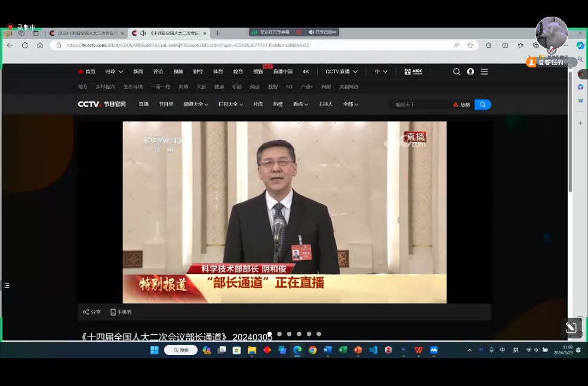
Task: Expand the 频道大全 channel list
Action: click(x=196, y=104)
